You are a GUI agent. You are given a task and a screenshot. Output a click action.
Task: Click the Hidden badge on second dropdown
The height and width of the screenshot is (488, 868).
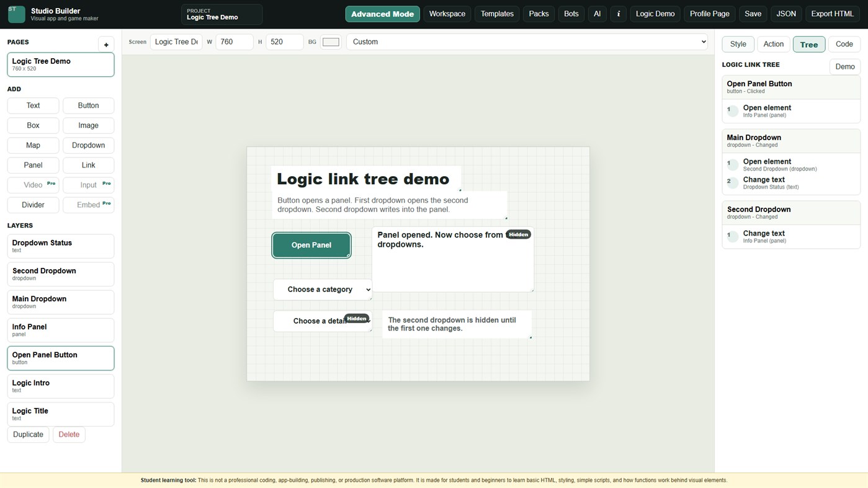tap(357, 318)
